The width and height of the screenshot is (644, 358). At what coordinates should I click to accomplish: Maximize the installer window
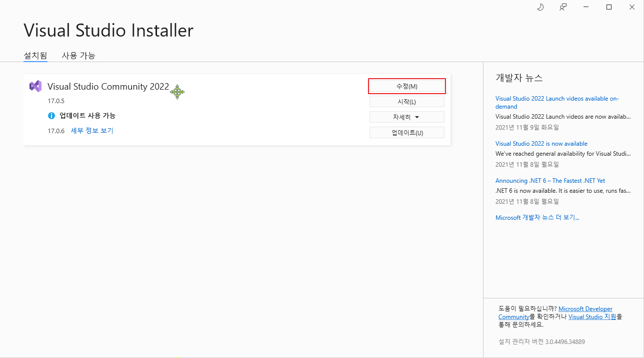tap(609, 7)
